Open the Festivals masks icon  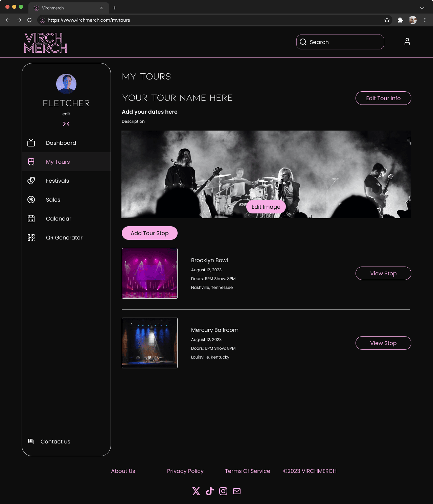[31, 181]
